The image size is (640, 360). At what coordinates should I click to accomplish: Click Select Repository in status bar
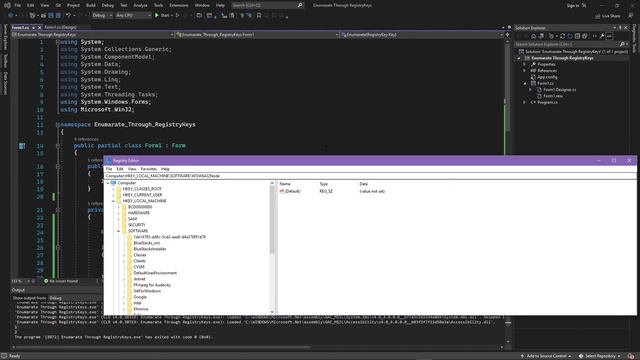click(x=600, y=356)
